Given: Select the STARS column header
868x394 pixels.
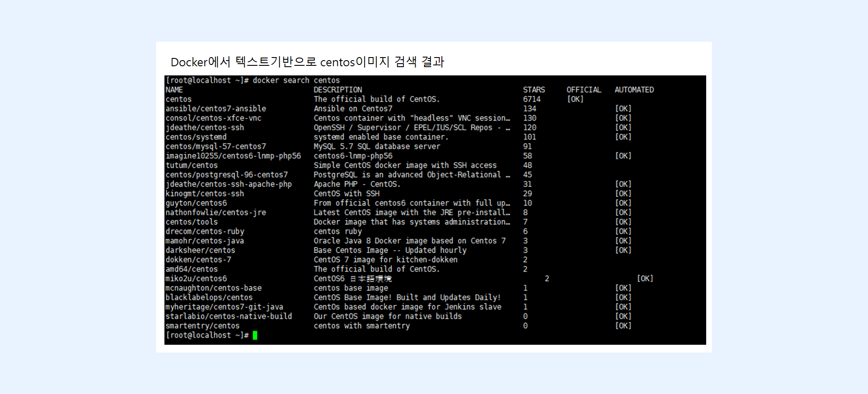Looking at the screenshot, I should tap(534, 90).
